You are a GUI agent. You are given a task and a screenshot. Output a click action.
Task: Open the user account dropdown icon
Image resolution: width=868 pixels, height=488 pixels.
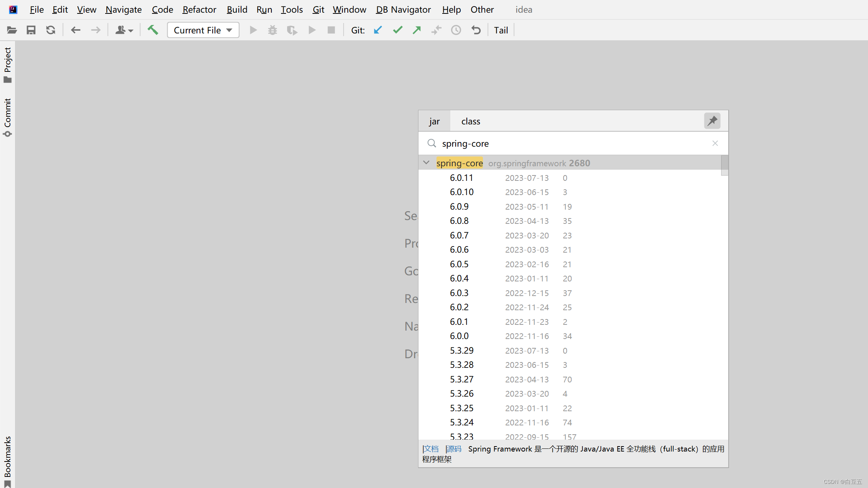124,30
